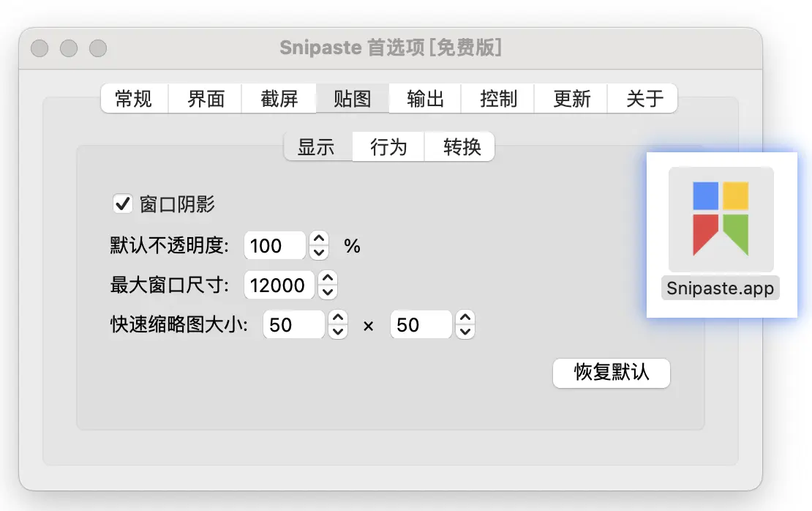Disable the 窗口阴影 (window shadow) checkbox

[123, 204]
